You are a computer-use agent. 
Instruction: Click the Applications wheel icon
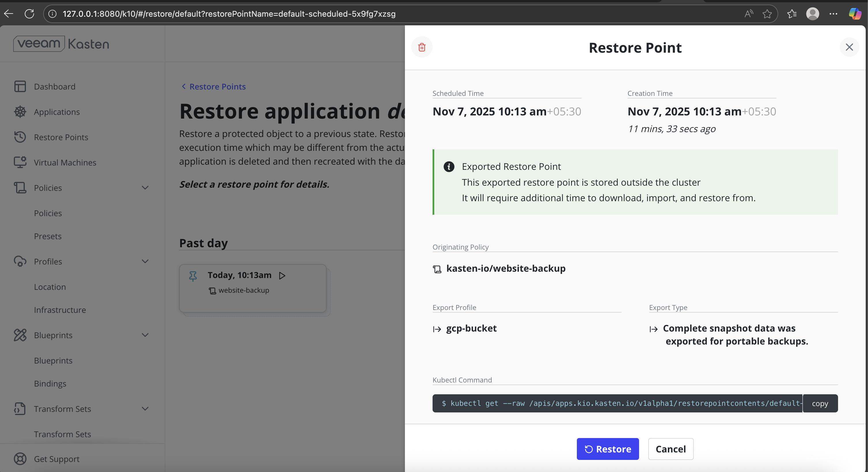[20, 112]
